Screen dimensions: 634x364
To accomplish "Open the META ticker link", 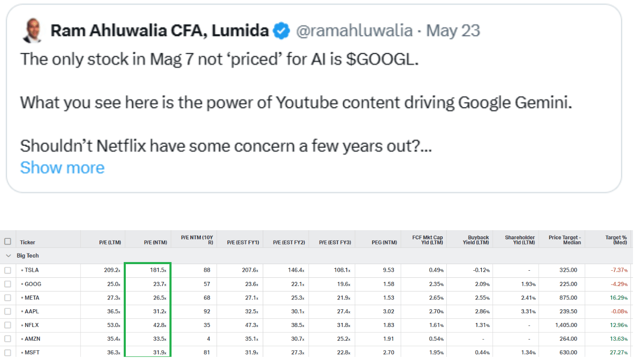I will 32,298.
